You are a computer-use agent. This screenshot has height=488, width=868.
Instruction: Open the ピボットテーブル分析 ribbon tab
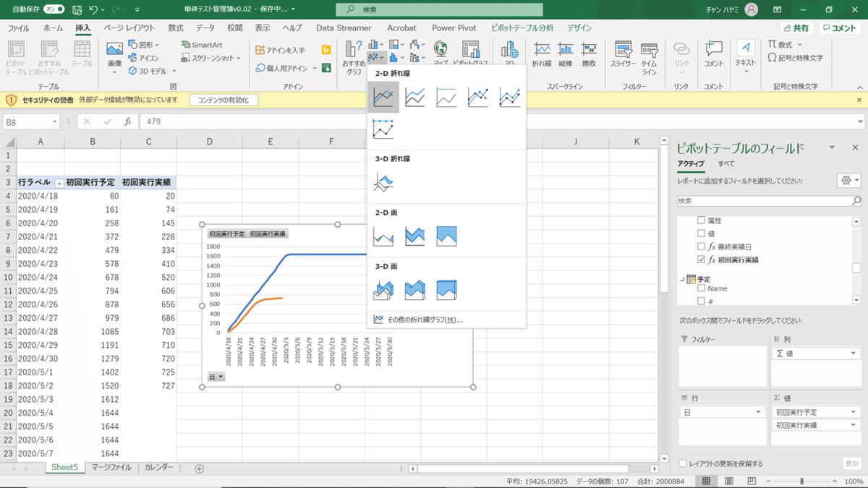coord(522,28)
